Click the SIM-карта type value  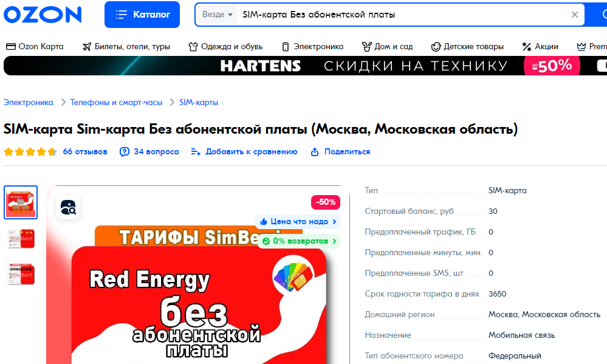507,191
